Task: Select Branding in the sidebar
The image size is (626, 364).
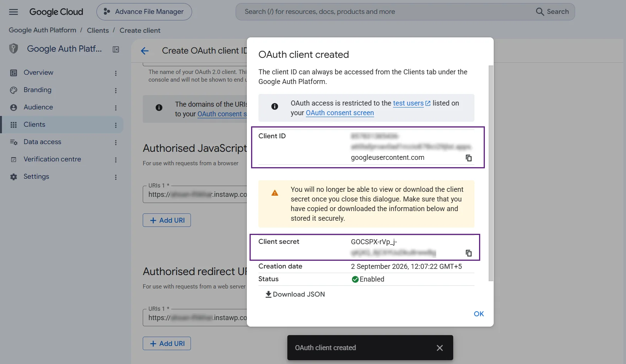Action: [37, 90]
